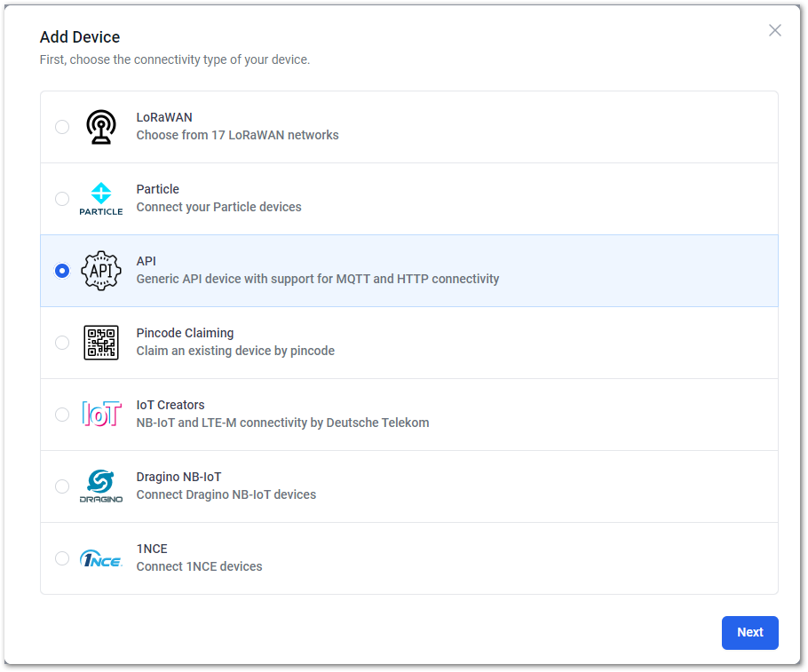Click 'Connect 1NCE devices' text
This screenshot has width=808, height=672.
pos(200,566)
